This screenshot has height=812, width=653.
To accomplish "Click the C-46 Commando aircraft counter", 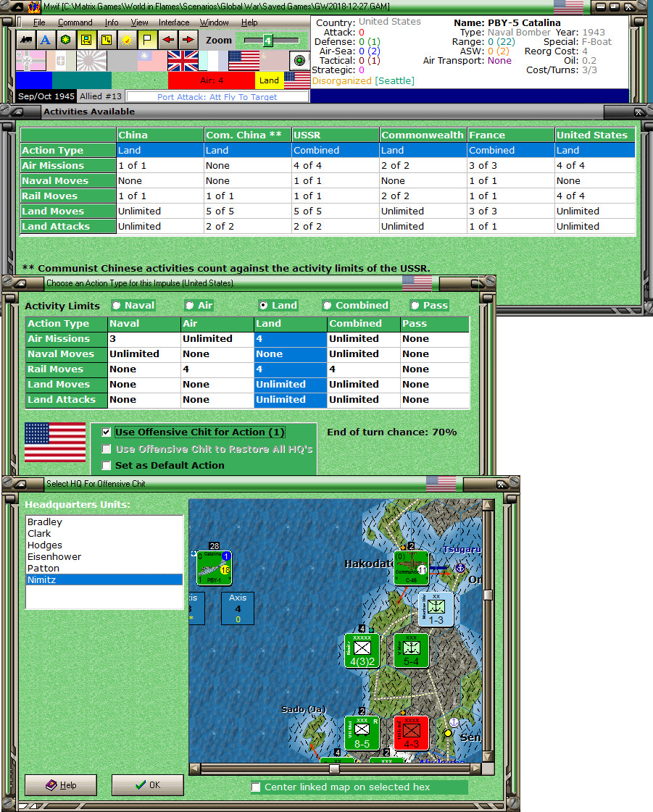I will 412,568.
